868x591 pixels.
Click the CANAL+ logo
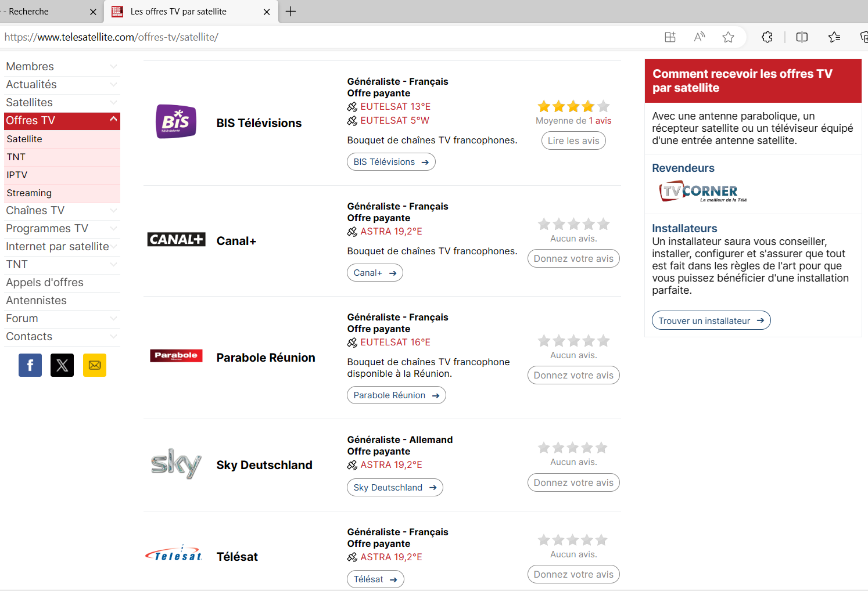[176, 239]
